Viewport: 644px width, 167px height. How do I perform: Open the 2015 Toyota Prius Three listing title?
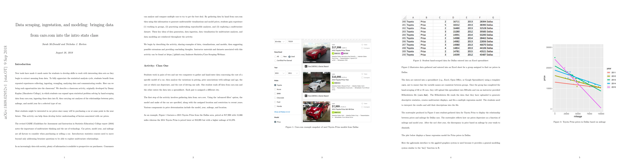pyautogui.click(x=341, y=51)
